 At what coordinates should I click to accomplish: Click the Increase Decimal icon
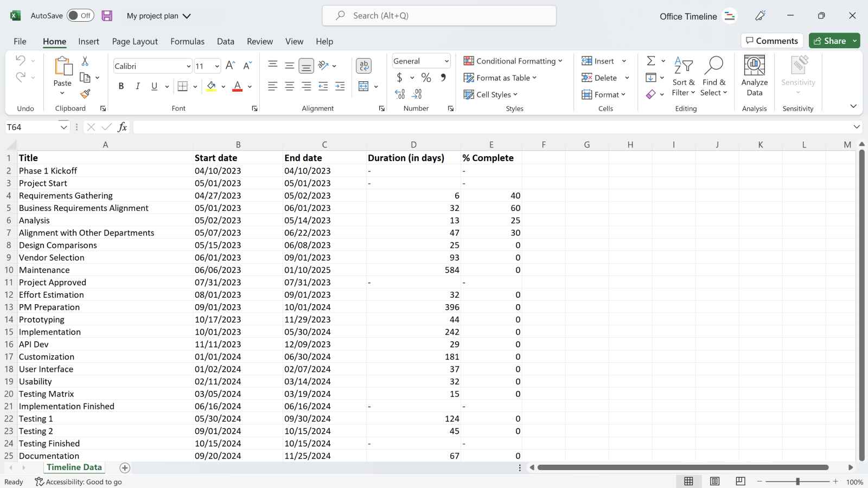click(x=401, y=94)
